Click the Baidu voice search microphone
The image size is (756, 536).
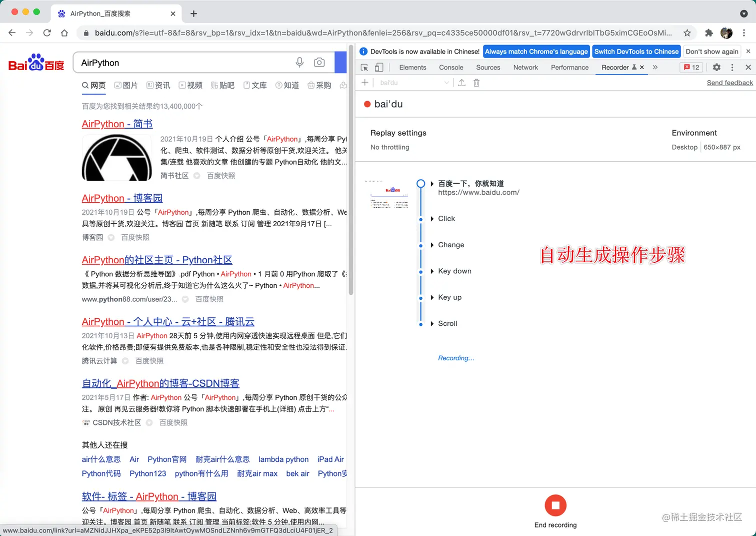point(299,62)
